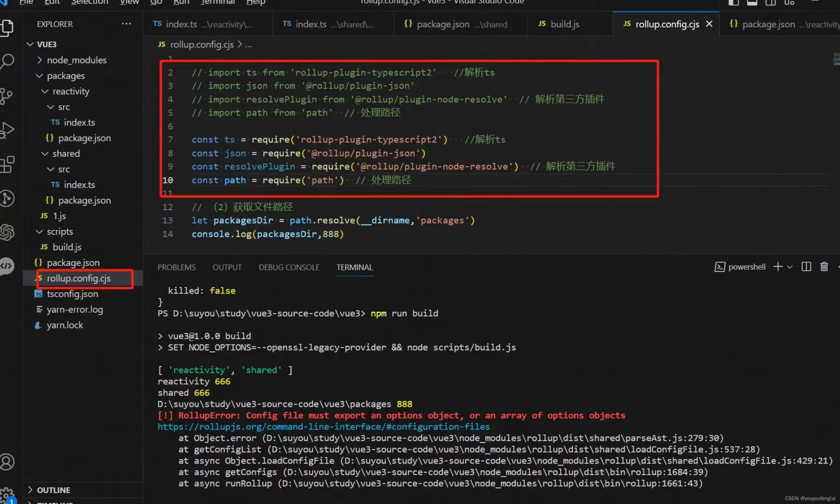Image resolution: width=840 pixels, height=504 pixels.
Task: Switch to package.json shared editor tab
Action: coord(461,24)
